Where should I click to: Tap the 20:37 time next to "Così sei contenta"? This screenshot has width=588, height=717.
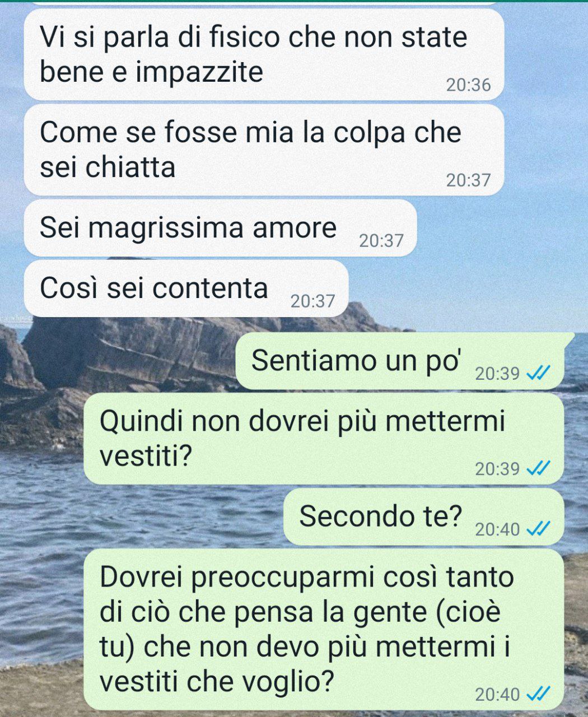click(312, 301)
